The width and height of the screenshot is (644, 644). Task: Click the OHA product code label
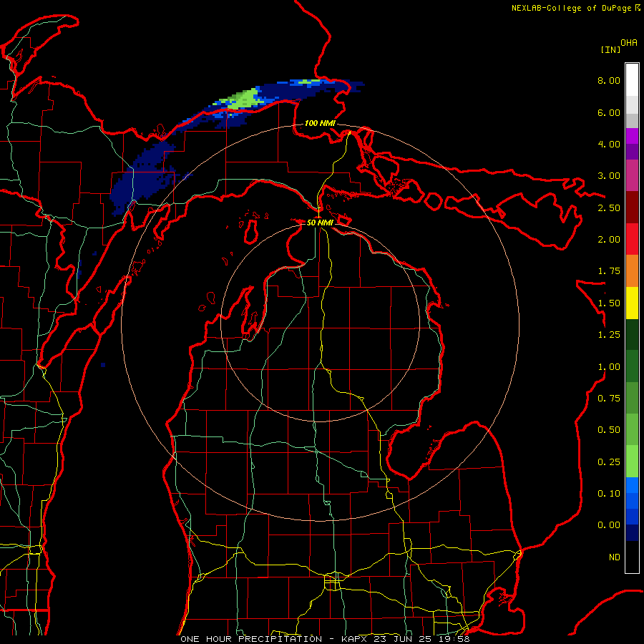(629, 43)
